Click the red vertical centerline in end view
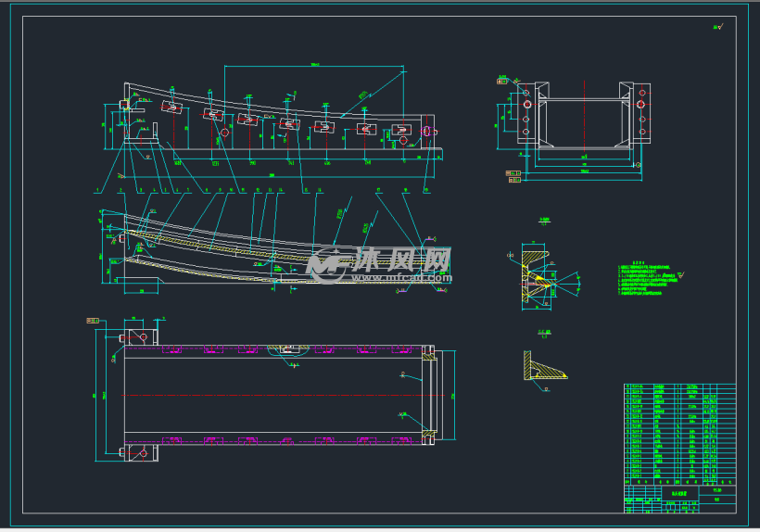This screenshot has width=760, height=532. 584,116
